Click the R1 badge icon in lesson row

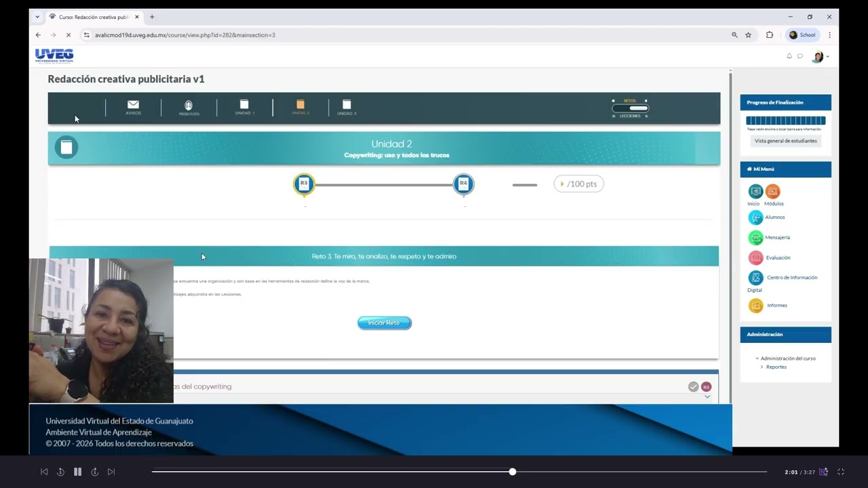[706, 386]
